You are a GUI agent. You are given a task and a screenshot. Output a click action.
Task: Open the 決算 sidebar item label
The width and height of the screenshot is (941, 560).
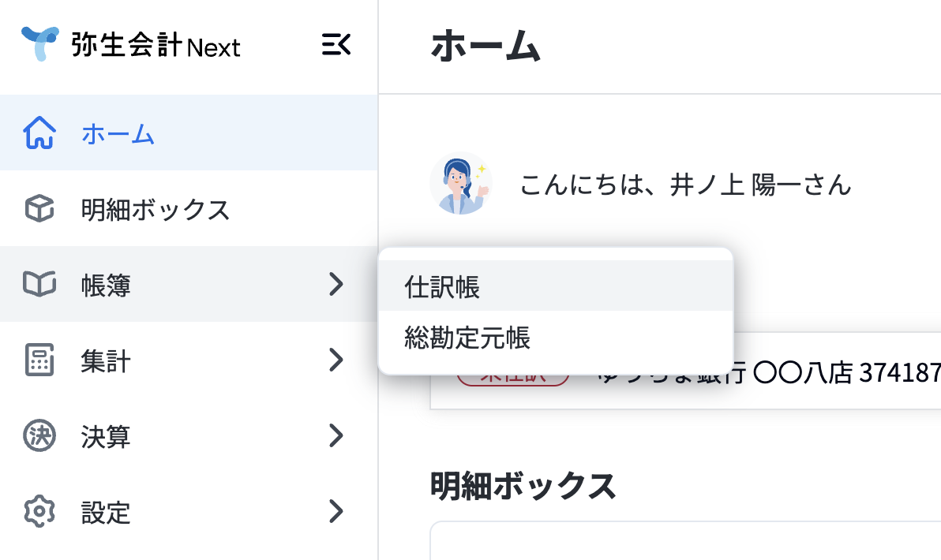[106, 436]
